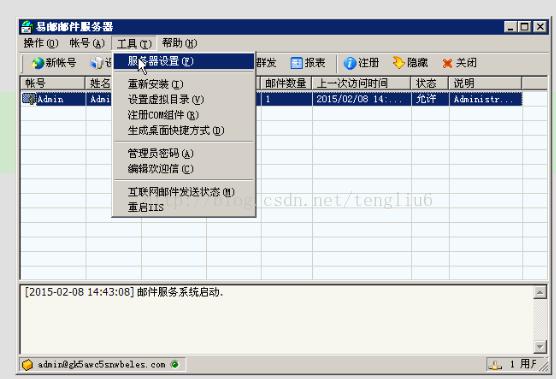Sort by the 帐号 column header
Viewport: 556px width, 379px height.
(x=52, y=83)
